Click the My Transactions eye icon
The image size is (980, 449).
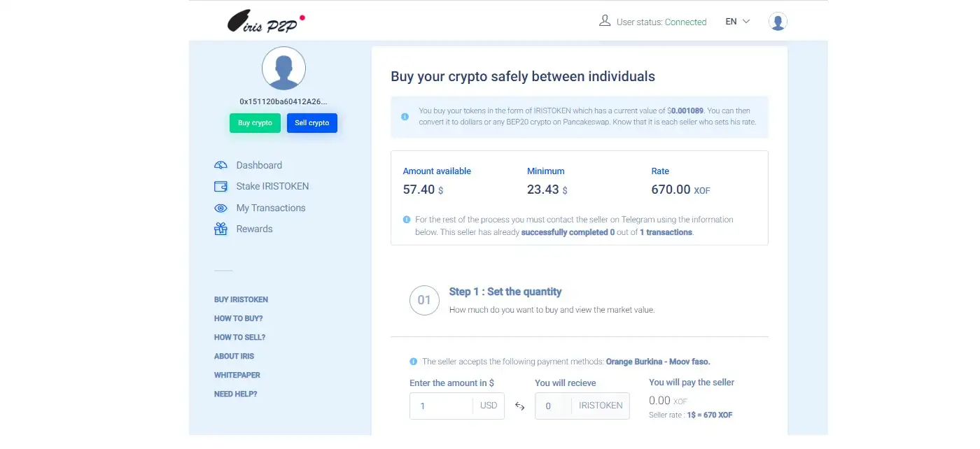point(220,208)
